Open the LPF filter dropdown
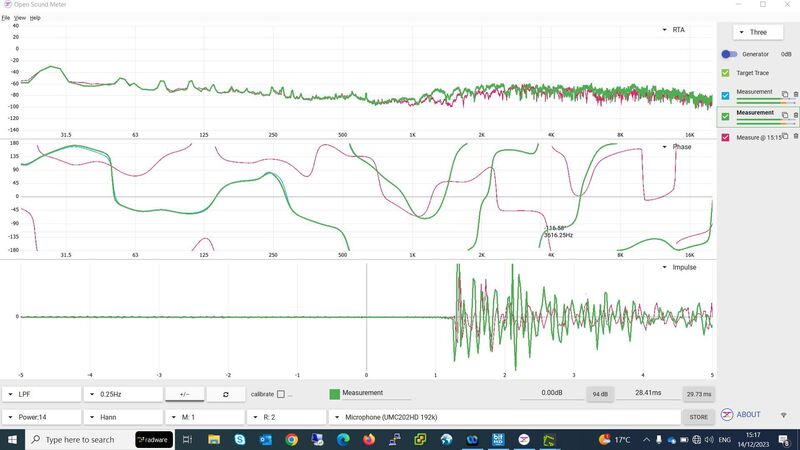This screenshot has width=800, height=450. 42,394
